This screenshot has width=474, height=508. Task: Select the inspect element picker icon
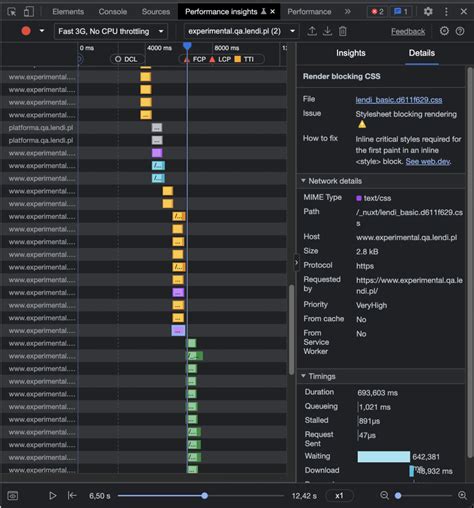point(12,12)
